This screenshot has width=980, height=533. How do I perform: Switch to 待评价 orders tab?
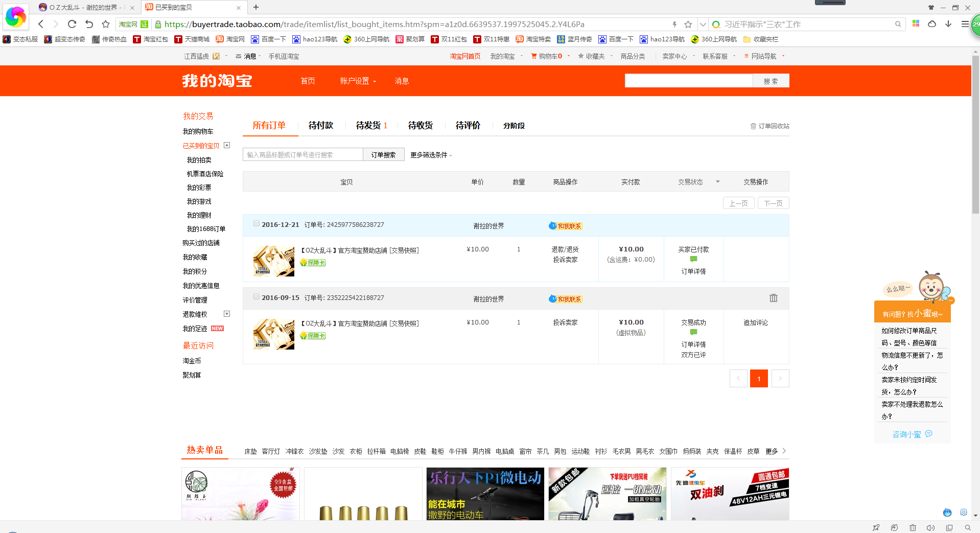coord(468,126)
